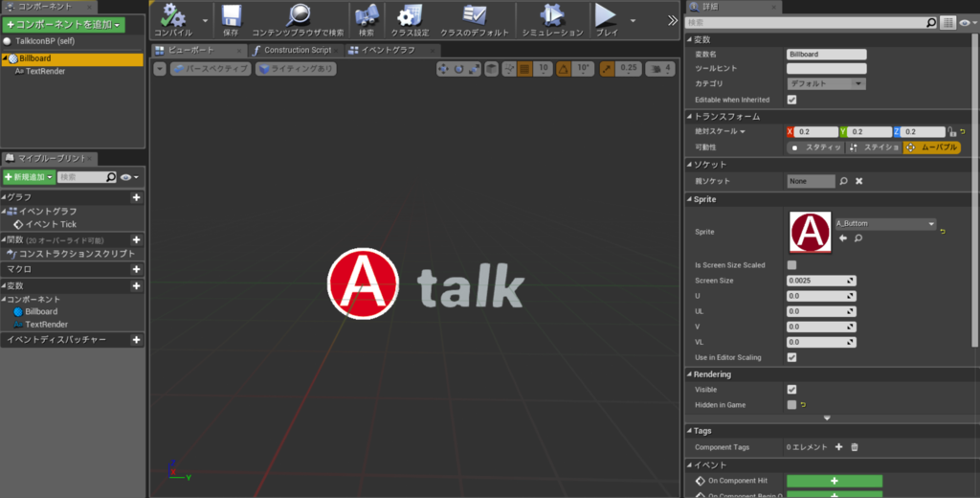Clear the parent socket X icon
This screenshot has height=498, width=980.
coord(859,181)
